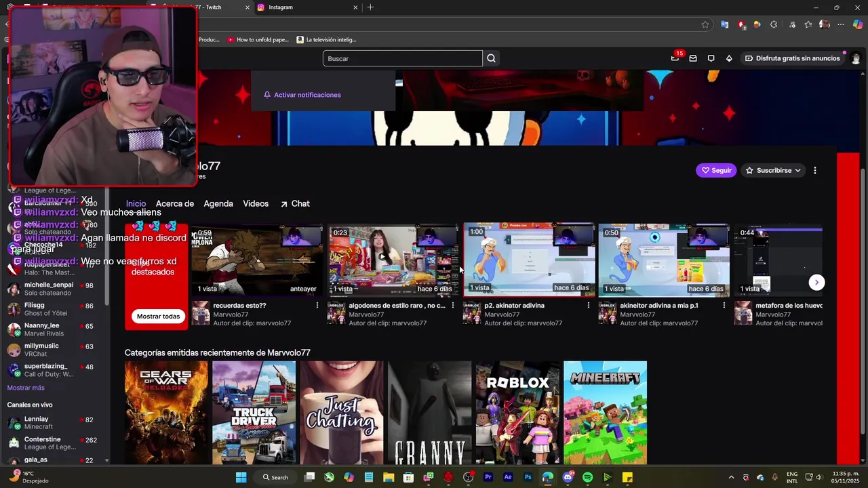Open the taskbar clock showing 11:35 p. m.

point(845,477)
